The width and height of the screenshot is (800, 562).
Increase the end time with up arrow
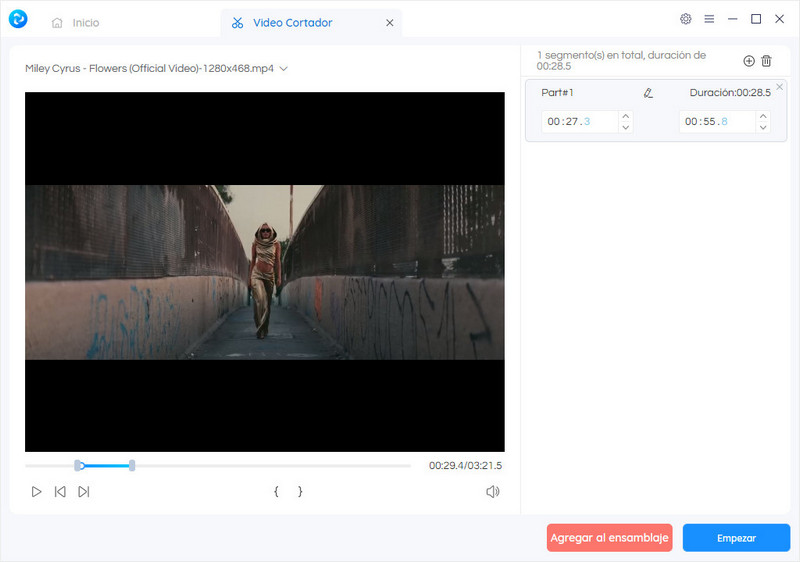pyautogui.click(x=763, y=116)
